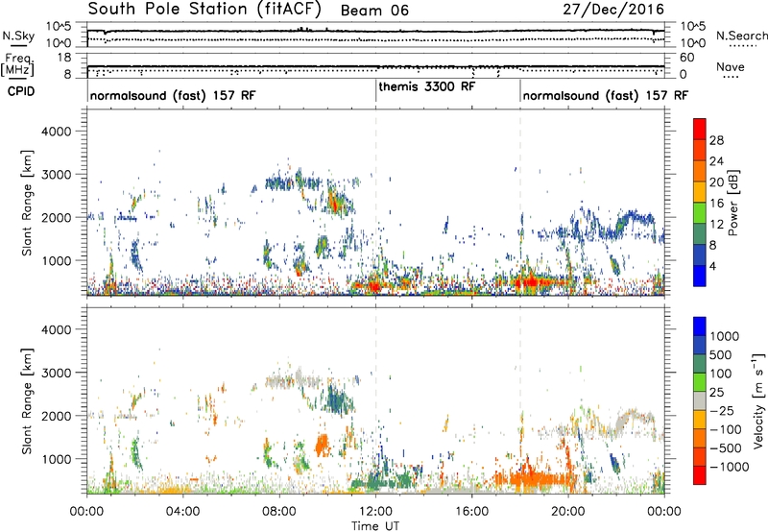Select the Freq. [MHz] axis label

coord(18,64)
